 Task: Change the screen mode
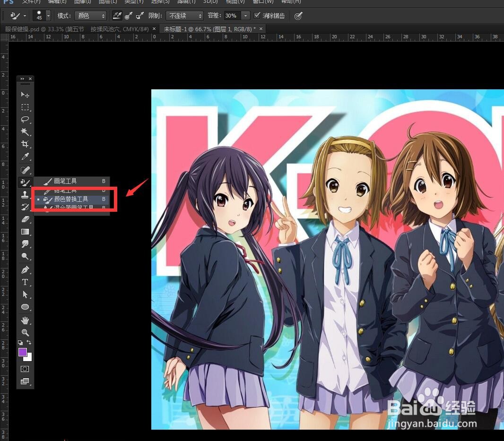(25, 381)
